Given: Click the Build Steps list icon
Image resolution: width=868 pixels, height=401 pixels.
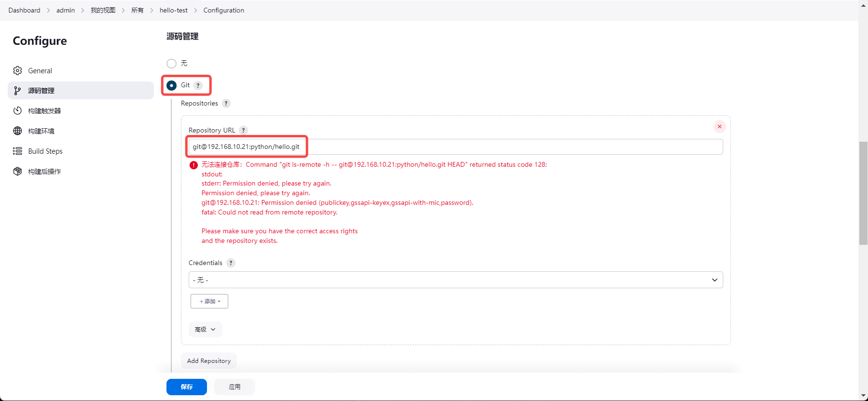Looking at the screenshot, I should tap(18, 151).
